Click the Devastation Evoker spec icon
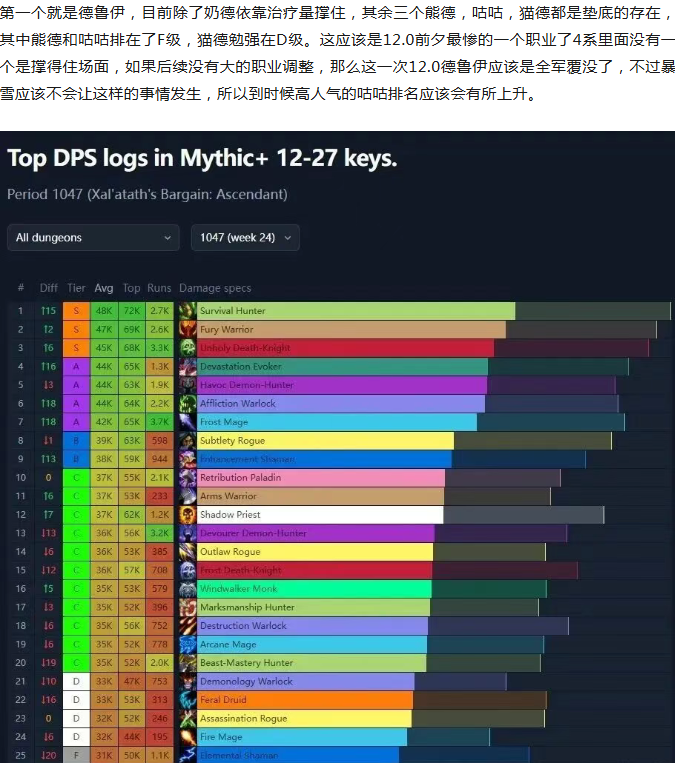 click(187, 366)
